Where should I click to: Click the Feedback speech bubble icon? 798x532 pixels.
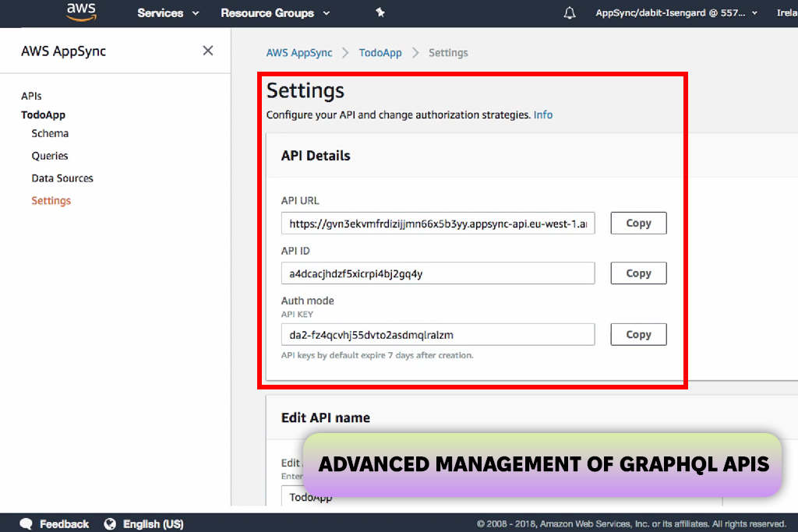(x=26, y=523)
